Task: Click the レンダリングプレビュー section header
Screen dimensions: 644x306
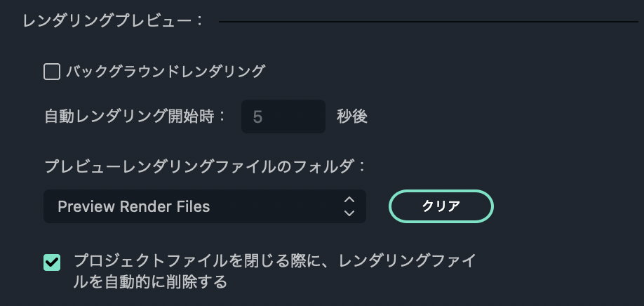Action: [x=113, y=21]
